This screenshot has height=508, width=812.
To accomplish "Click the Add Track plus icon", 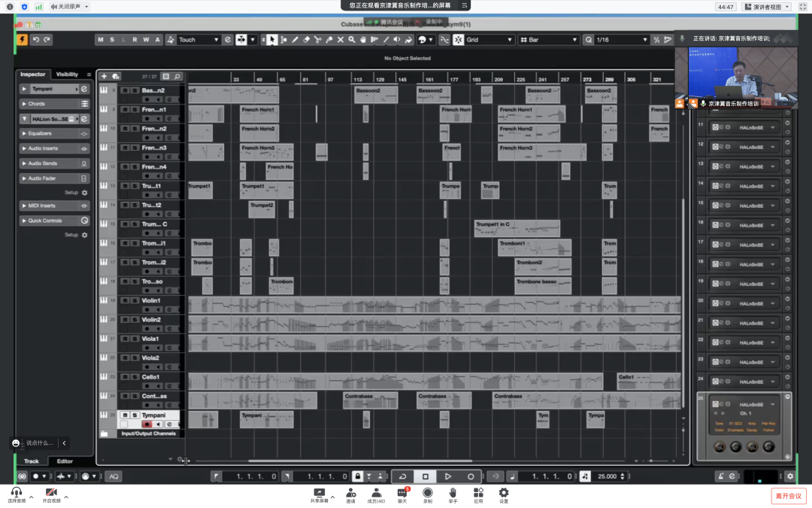I will (105, 76).
